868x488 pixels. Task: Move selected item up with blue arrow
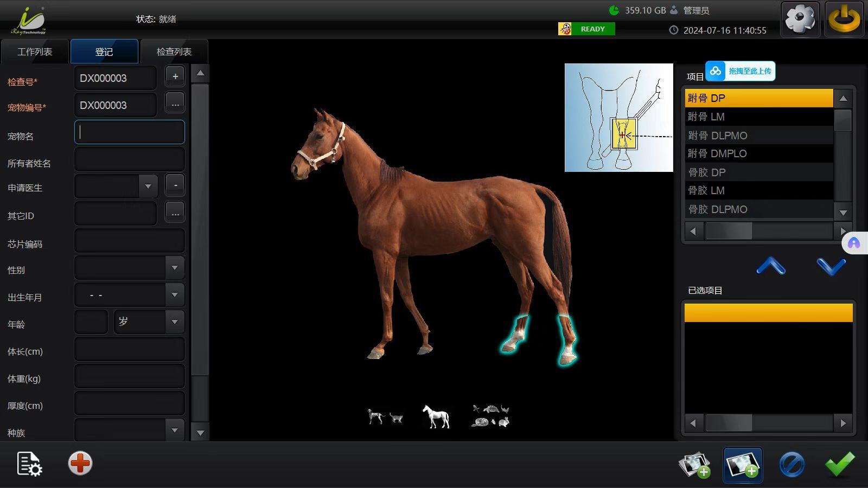click(x=771, y=266)
